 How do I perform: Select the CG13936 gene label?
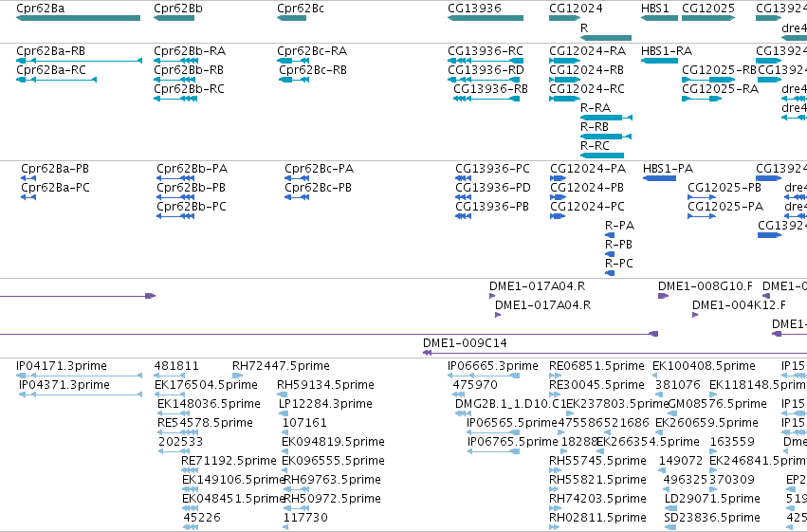474,9
